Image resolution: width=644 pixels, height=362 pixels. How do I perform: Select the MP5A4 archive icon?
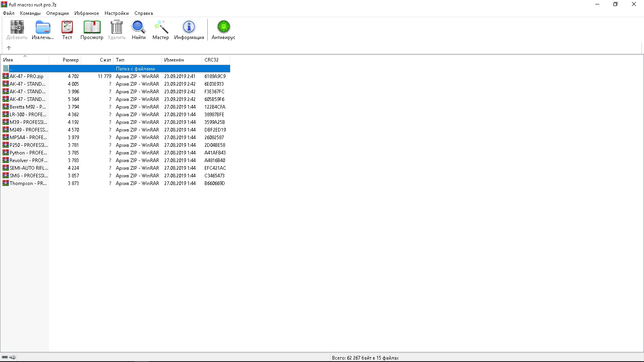click(6, 137)
